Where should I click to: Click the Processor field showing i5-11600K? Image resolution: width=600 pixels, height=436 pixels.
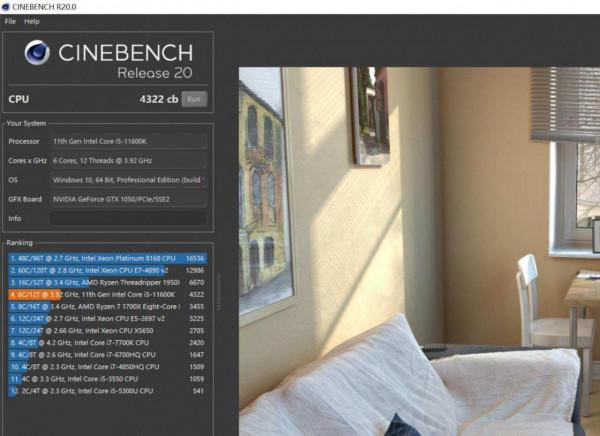click(129, 141)
